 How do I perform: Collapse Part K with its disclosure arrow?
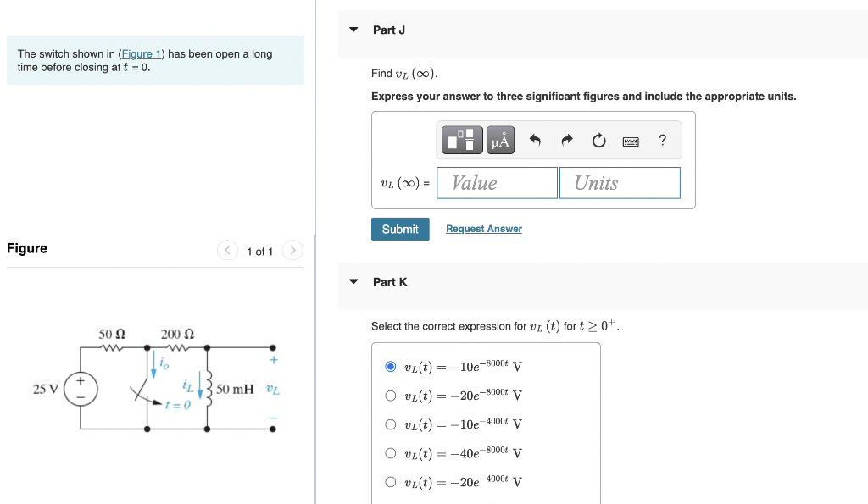click(x=353, y=282)
